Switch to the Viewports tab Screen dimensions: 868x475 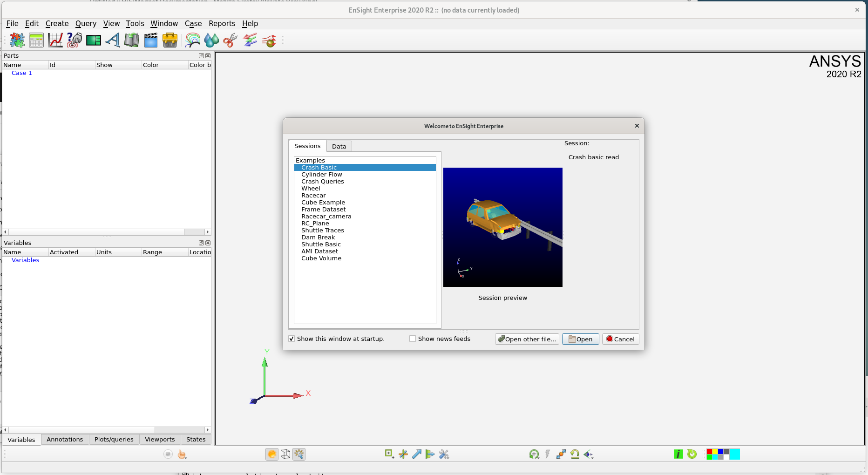pyautogui.click(x=160, y=439)
